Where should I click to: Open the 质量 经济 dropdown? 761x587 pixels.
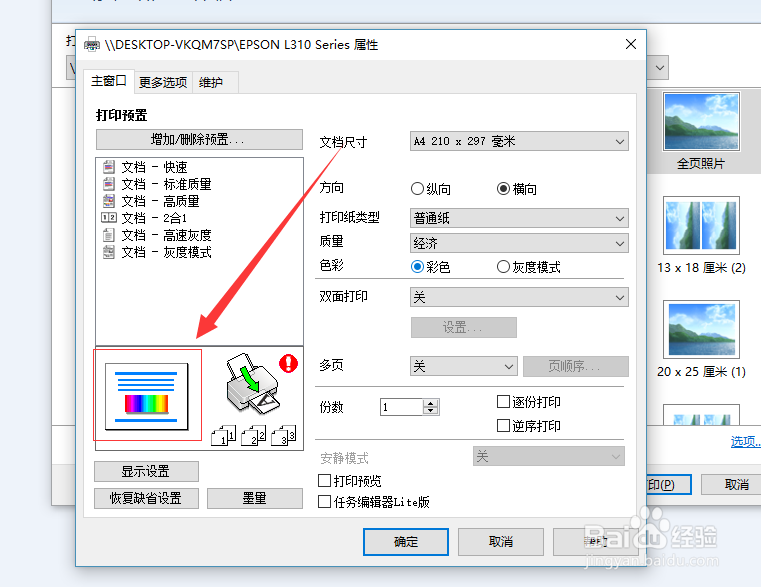pyautogui.click(x=519, y=243)
